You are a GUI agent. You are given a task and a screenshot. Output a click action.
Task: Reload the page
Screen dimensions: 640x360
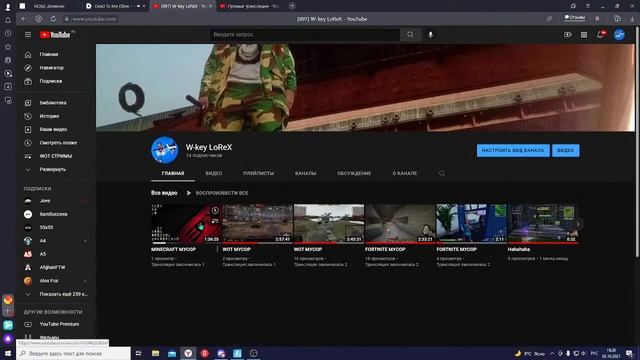(53, 19)
